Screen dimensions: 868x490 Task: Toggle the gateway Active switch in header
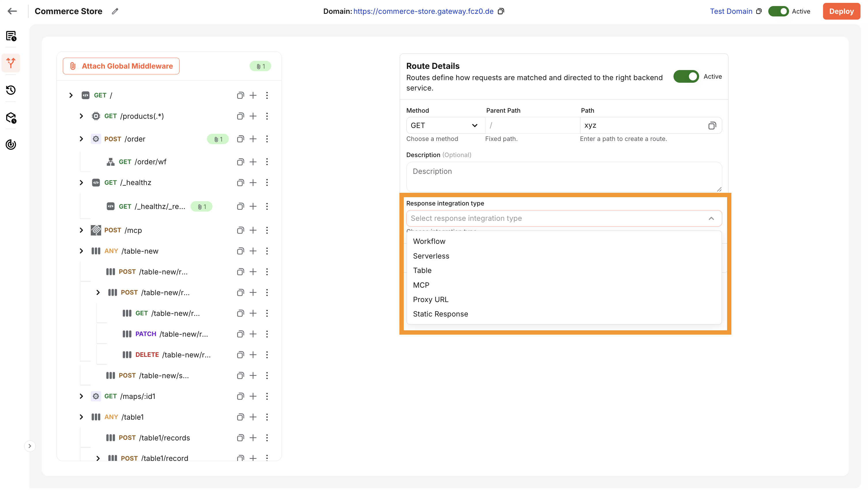pos(778,11)
